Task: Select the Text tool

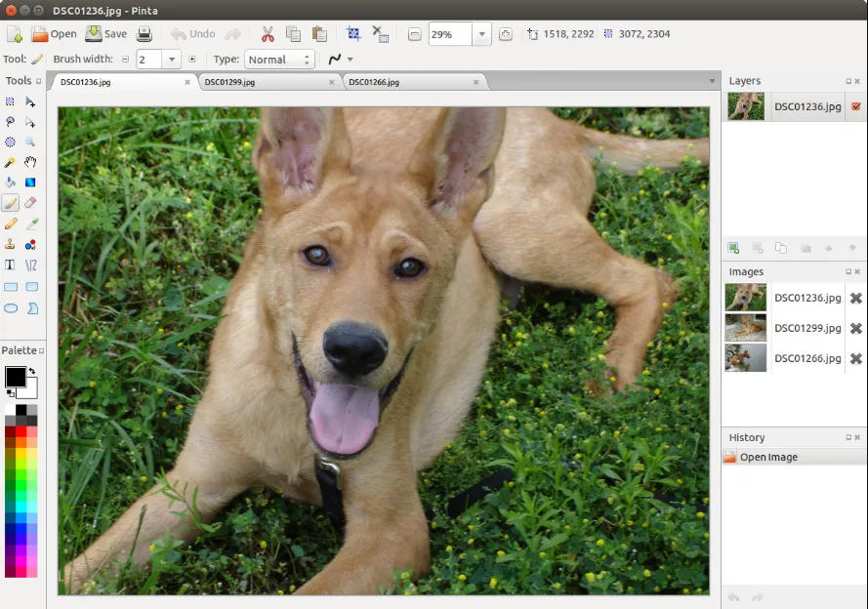Action: [11, 264]
